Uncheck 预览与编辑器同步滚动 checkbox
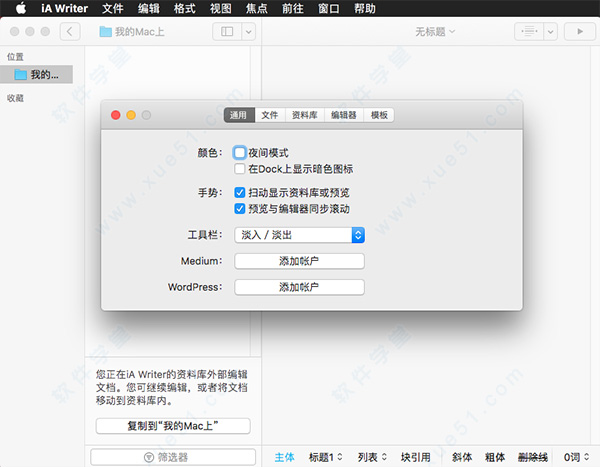This screenshot has width=600, height=467. [240, 209]
